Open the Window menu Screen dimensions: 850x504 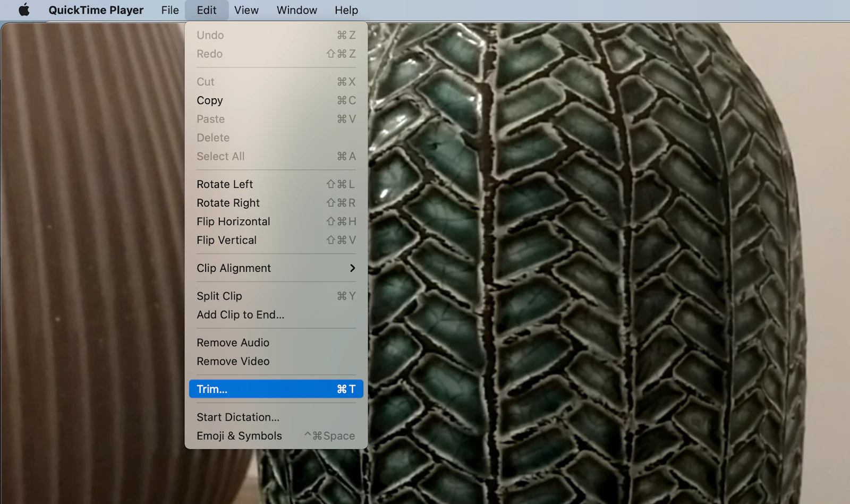(x=296, y=10)
